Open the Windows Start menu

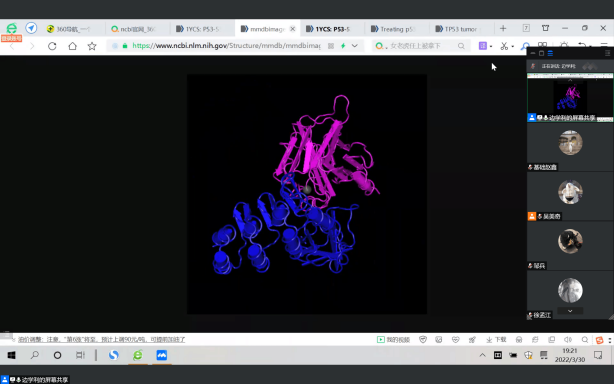point(11,355)
